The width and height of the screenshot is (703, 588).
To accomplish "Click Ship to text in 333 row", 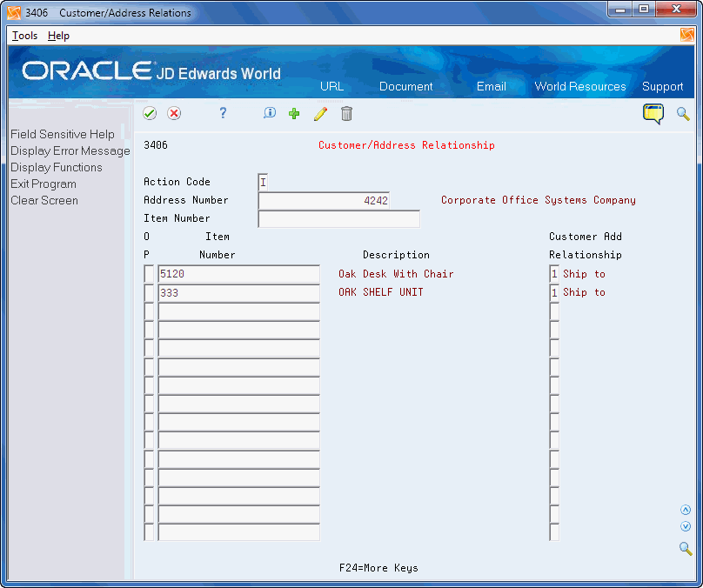I will (584, 292).
